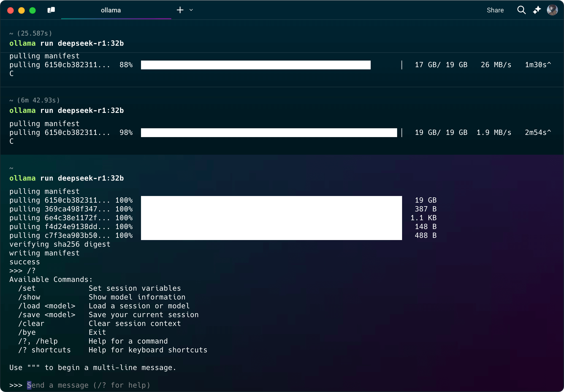
Task: Click 'Available Commands:' heading
Action: tap(51, 279)
